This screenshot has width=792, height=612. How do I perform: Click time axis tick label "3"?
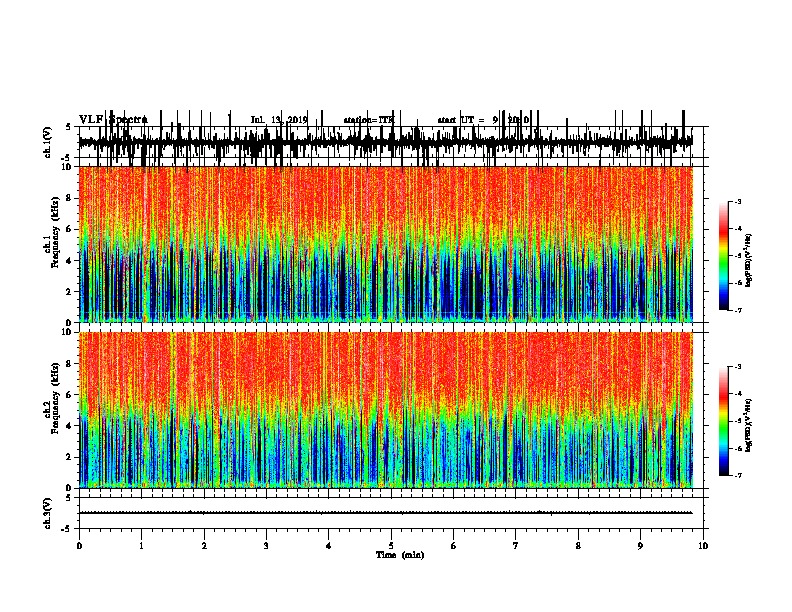[x=266, y=546]
